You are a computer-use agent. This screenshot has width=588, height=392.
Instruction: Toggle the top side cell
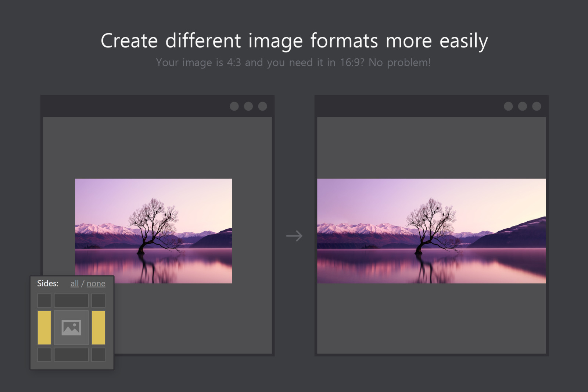pyautogui.click(x=71, y=301)
